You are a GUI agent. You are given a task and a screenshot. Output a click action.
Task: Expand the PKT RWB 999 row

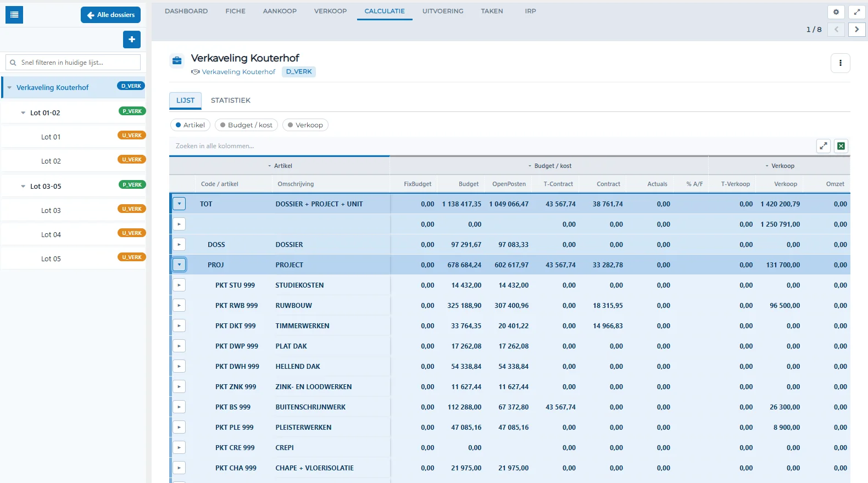179,305
